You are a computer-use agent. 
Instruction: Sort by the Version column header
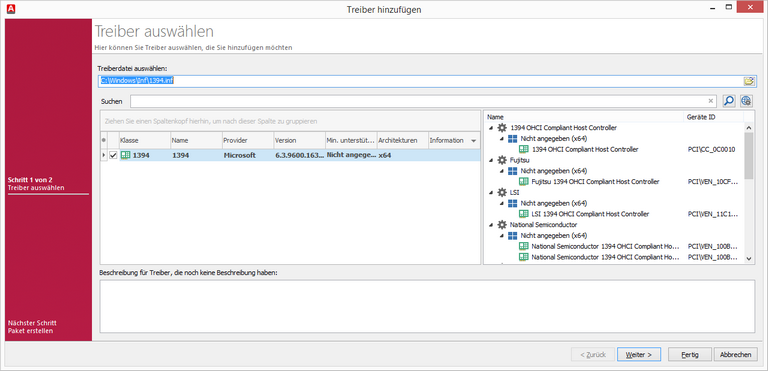tap(299, 140)
